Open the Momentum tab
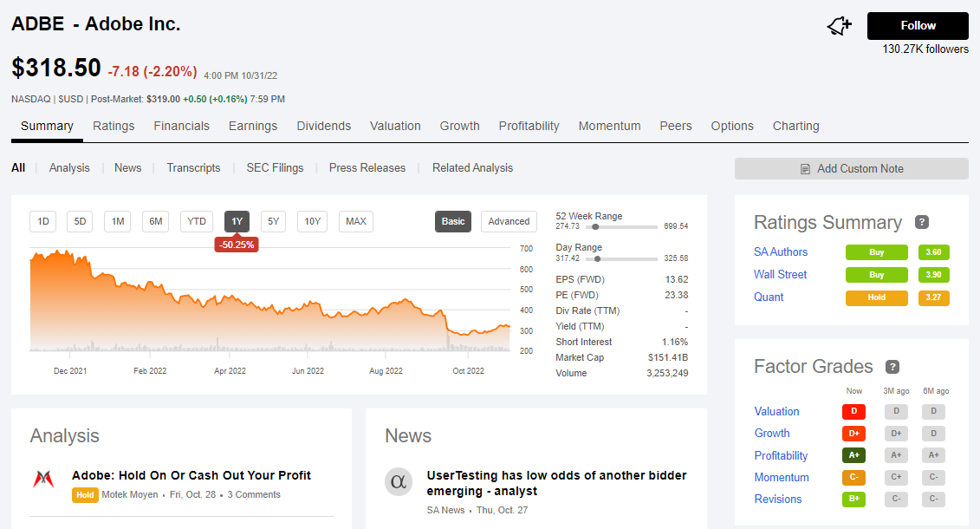 (x=609, y=126)
